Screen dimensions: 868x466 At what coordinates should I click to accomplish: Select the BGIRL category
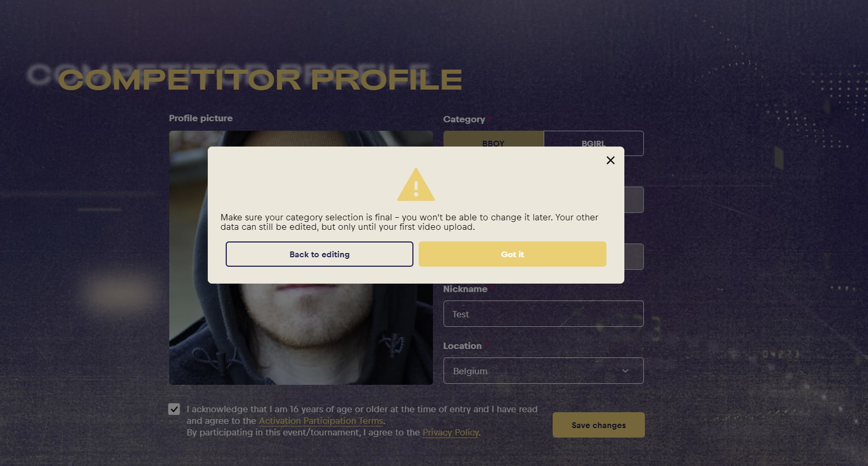click(x=594, y=139)
